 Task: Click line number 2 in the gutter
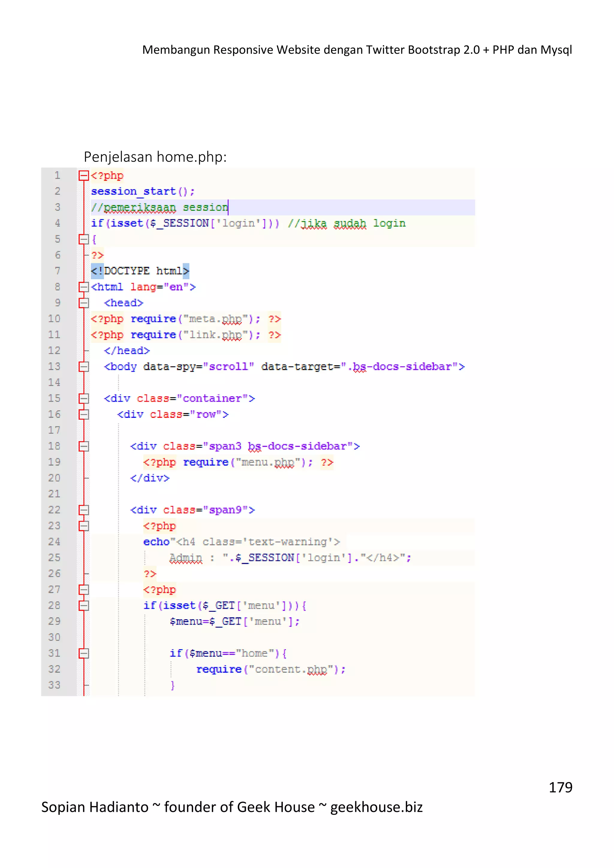58,191
